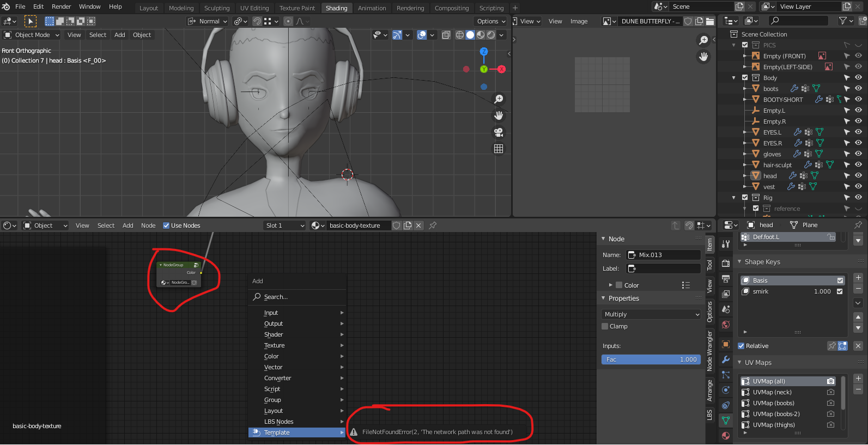Toggle the Use Nodes checkbox
The image size is (868, 445).
166,225
